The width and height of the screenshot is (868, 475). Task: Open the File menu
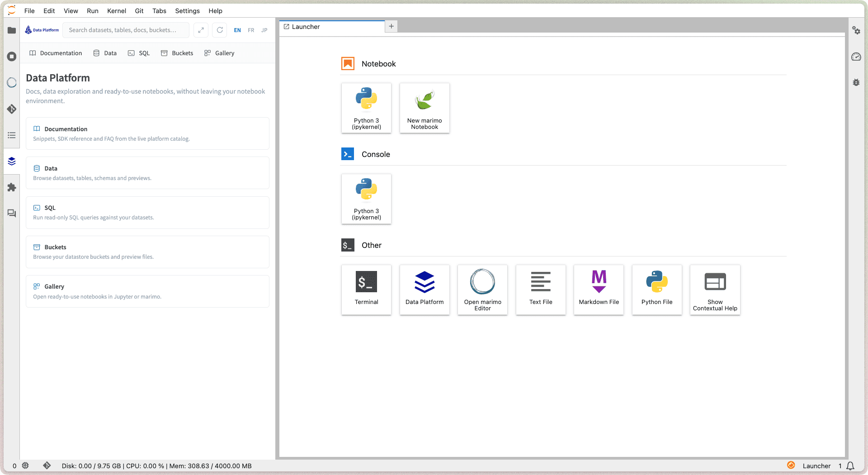click(29, 11)
